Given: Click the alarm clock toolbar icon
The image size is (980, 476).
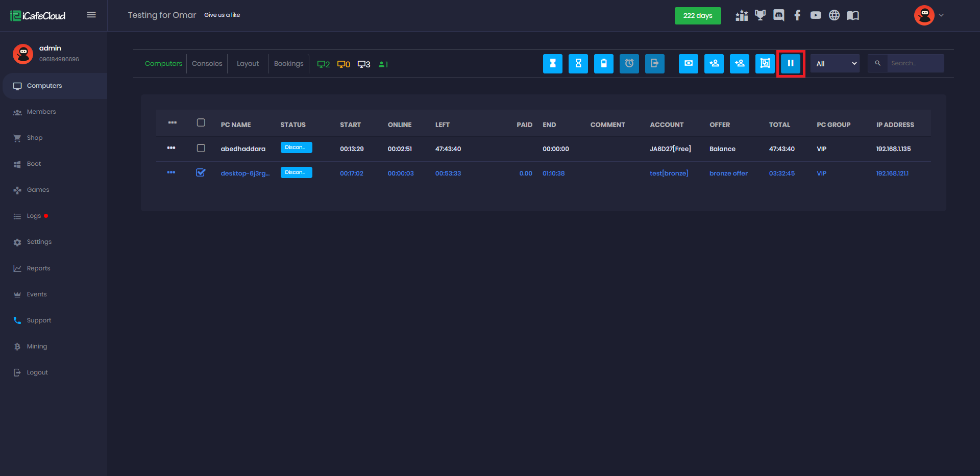Looking at the screenshot, I should tap(629, 64).
